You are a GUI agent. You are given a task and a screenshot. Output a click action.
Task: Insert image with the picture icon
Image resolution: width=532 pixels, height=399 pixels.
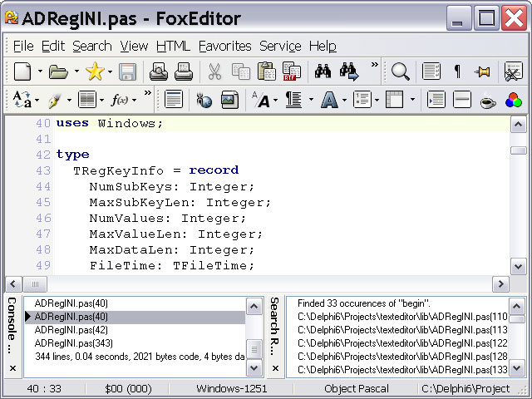(229, 100)
